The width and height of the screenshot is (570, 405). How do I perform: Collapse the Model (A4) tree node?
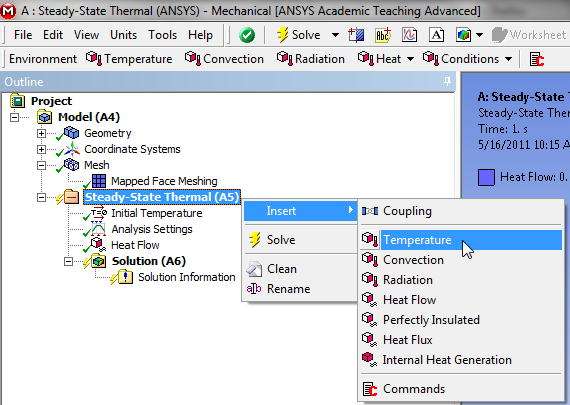pos(14,117)
